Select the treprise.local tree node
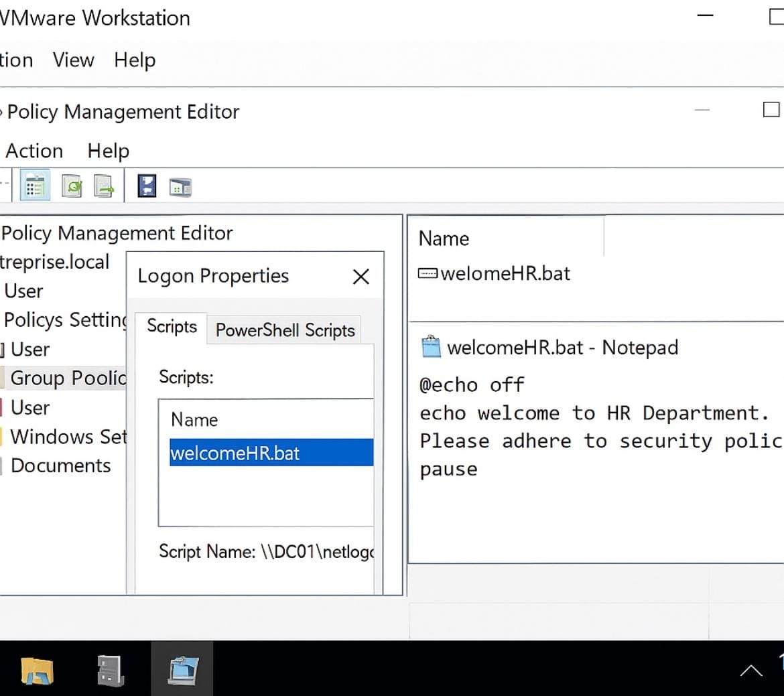The image size is (784, 696). point(54,262)
